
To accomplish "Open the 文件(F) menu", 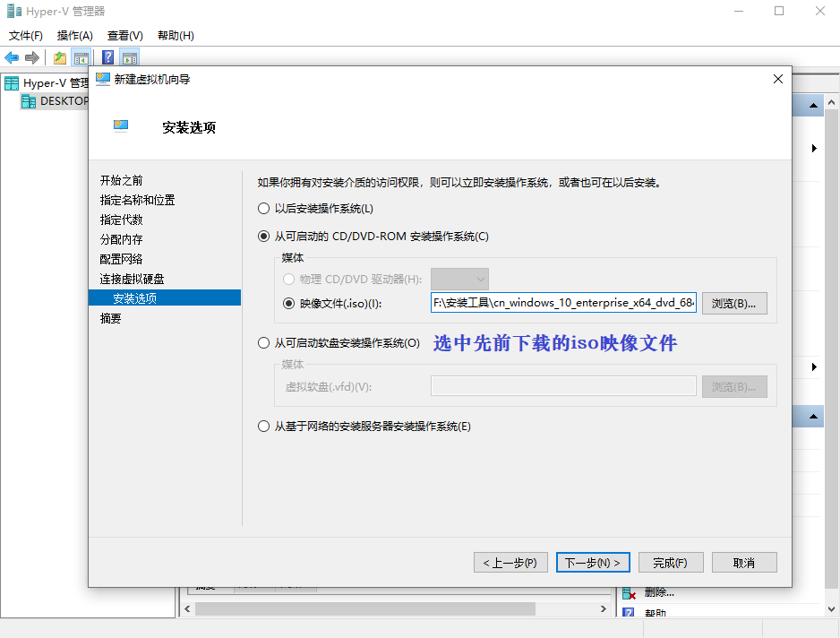I will [x=26, y=35].
